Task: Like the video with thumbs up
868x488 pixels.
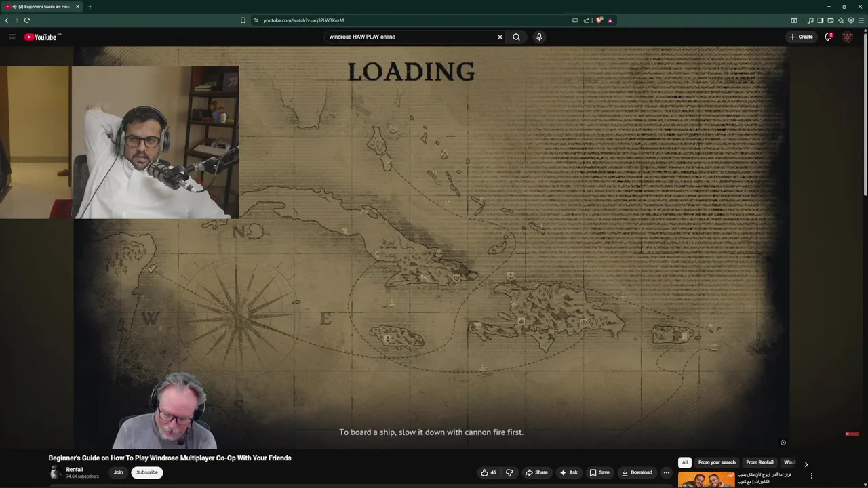Action: [x=488, y=472]
